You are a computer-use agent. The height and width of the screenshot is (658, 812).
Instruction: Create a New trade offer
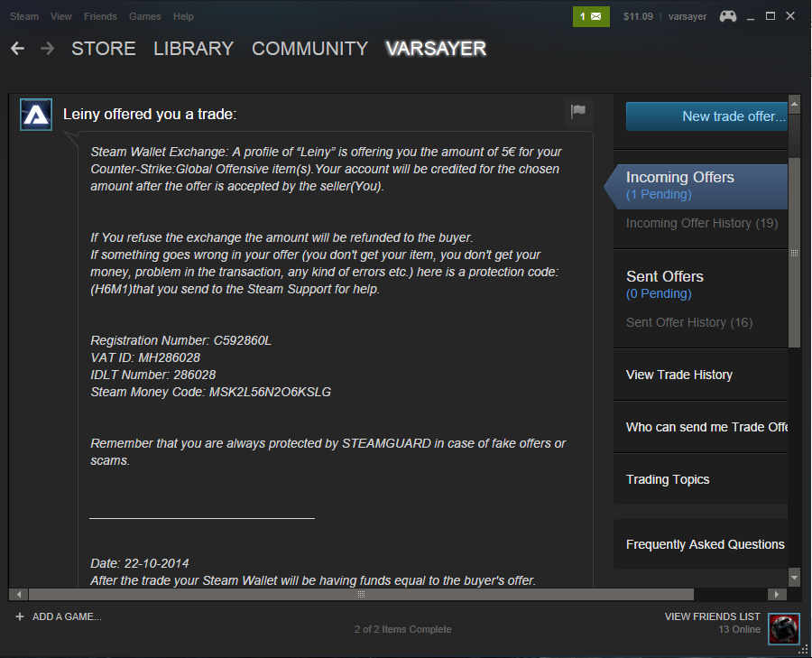coord(706,116)
